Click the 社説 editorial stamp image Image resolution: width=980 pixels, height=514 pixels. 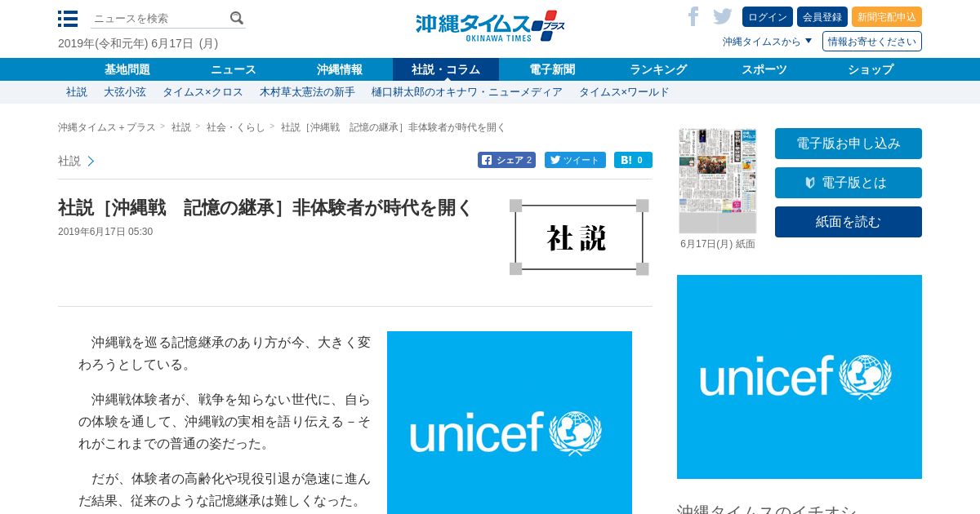point(579,237)
